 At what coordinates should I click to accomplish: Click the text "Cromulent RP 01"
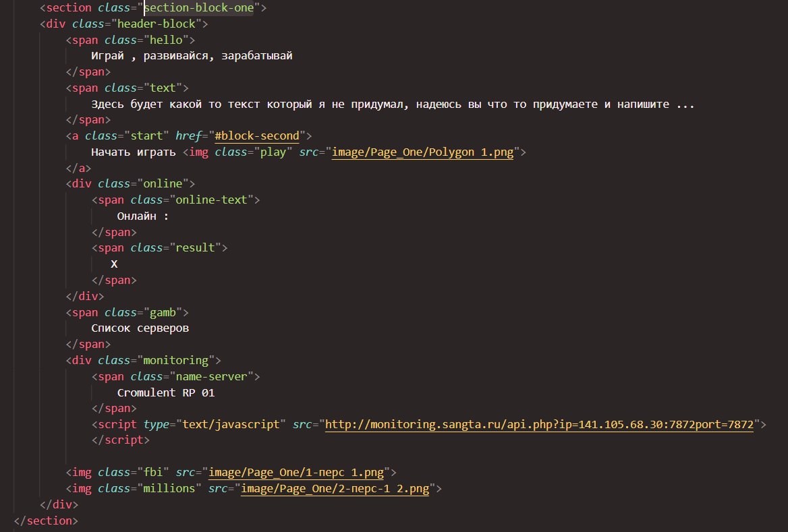pos(166,393)
